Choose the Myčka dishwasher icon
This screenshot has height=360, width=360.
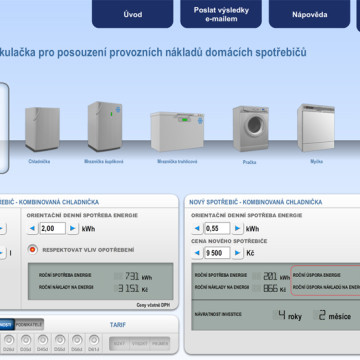point(316,128)
